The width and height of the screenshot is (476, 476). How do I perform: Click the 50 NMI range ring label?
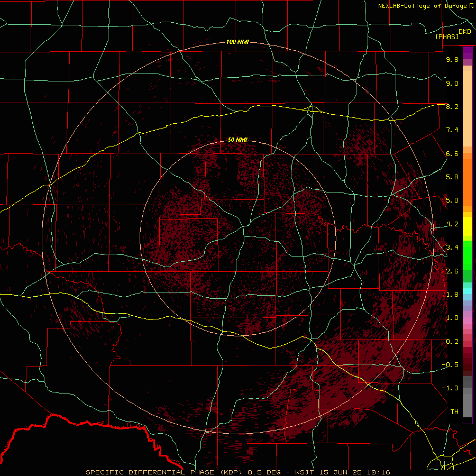coord(237,140)
